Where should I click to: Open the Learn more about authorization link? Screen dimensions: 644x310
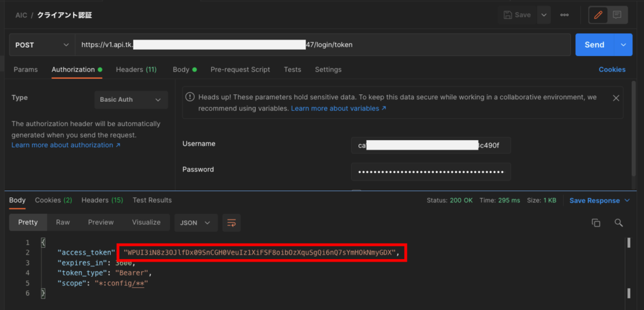[65, 145]
